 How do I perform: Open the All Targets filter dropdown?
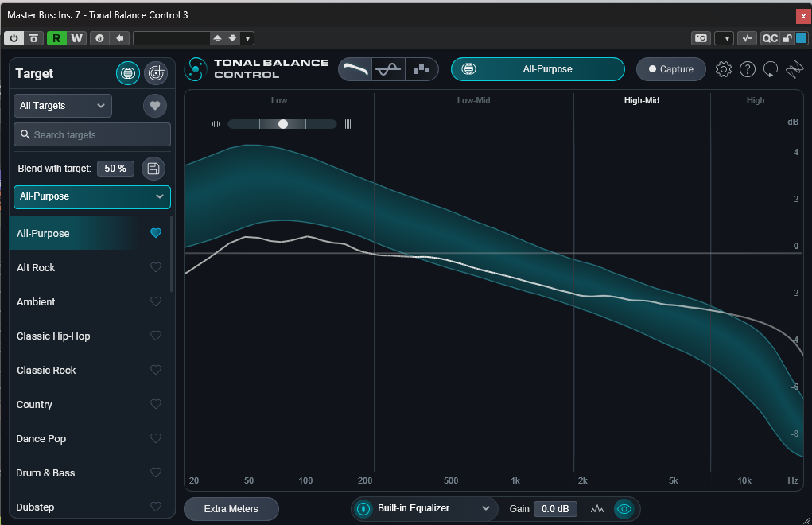click(x=63, y=106)
